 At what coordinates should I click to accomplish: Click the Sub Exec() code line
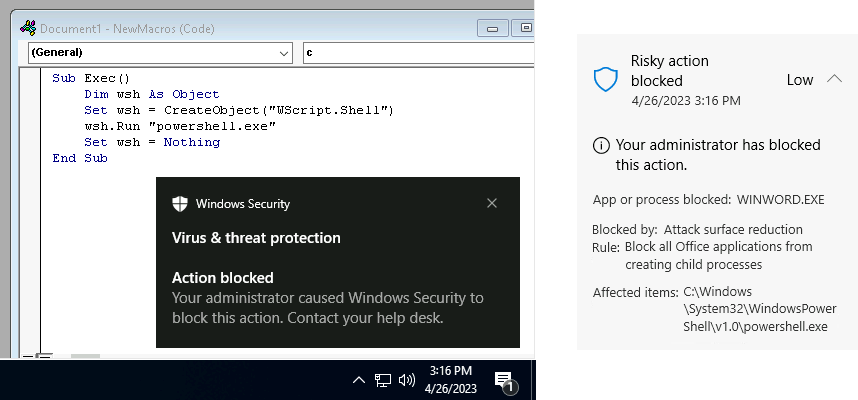coord(92,78)
